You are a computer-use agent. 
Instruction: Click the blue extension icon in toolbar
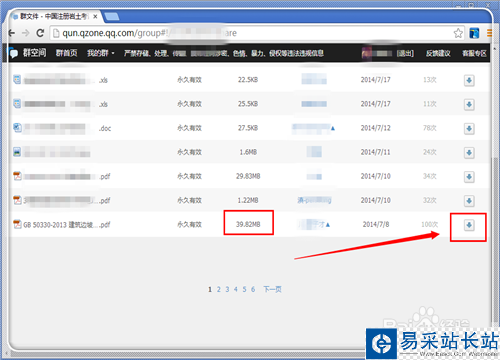click(x=474, y=33)
